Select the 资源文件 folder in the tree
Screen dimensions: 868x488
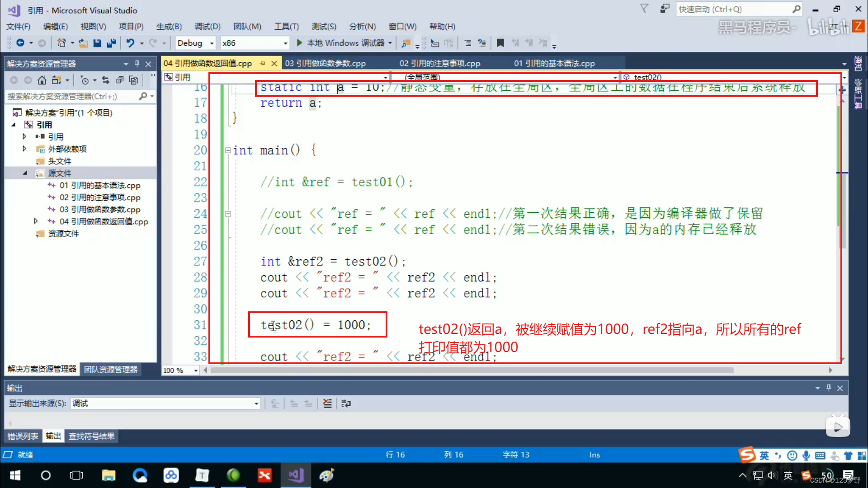[x=63, y=233]
